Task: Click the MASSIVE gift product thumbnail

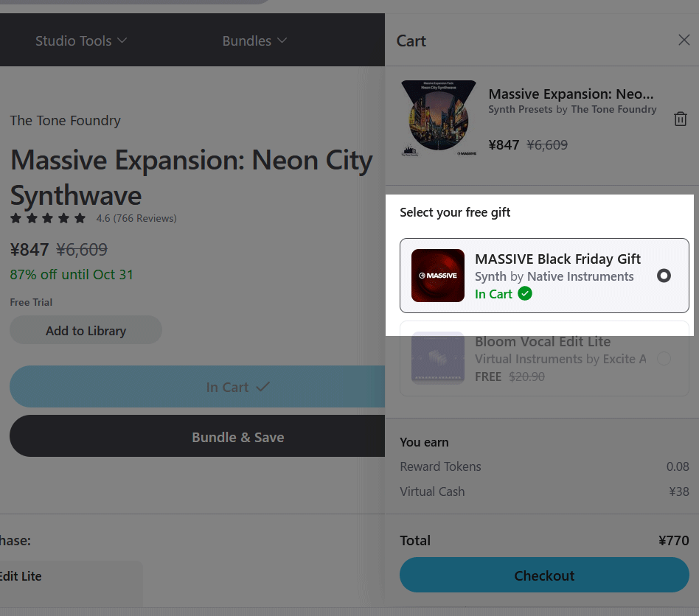Action: tap(438, 276)
